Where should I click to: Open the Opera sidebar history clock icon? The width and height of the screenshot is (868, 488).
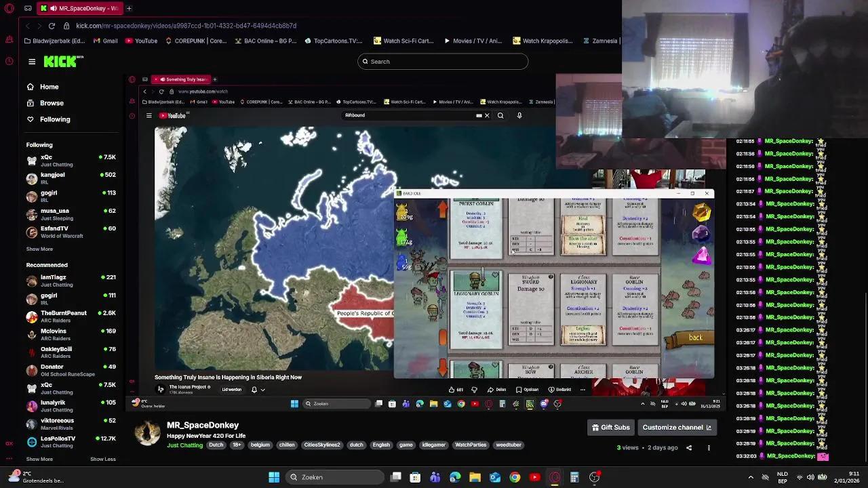pyautogui.click(x=9, y=61)
